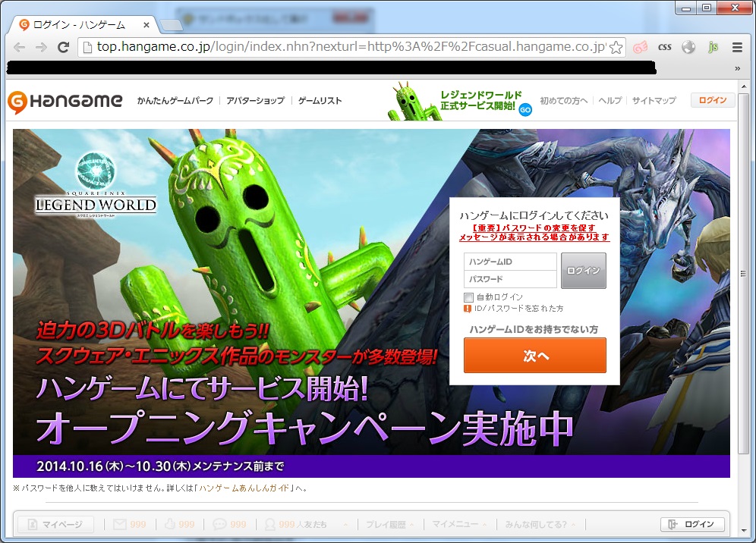
Task: Expand the 999人友だち list
Action: click(345, 525)
